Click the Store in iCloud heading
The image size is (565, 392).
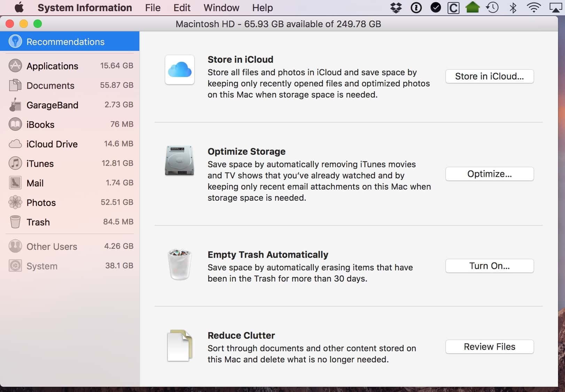pyautogui.click(x=240, y=60)
